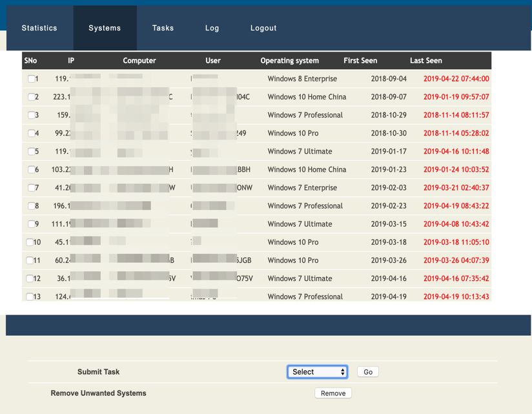
Task: Expand the Submit Task Select dropdown
Action: tap(317, 372)
